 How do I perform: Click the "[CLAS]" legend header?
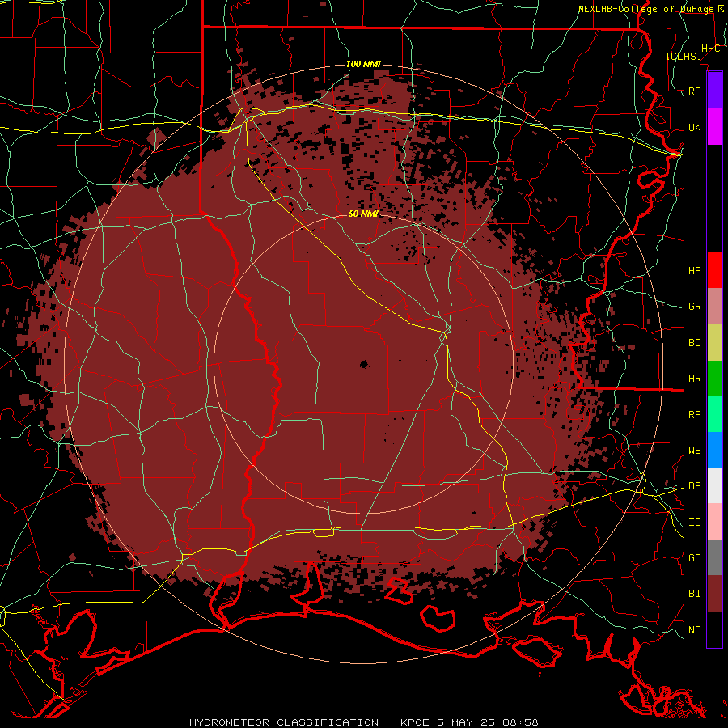684,57
